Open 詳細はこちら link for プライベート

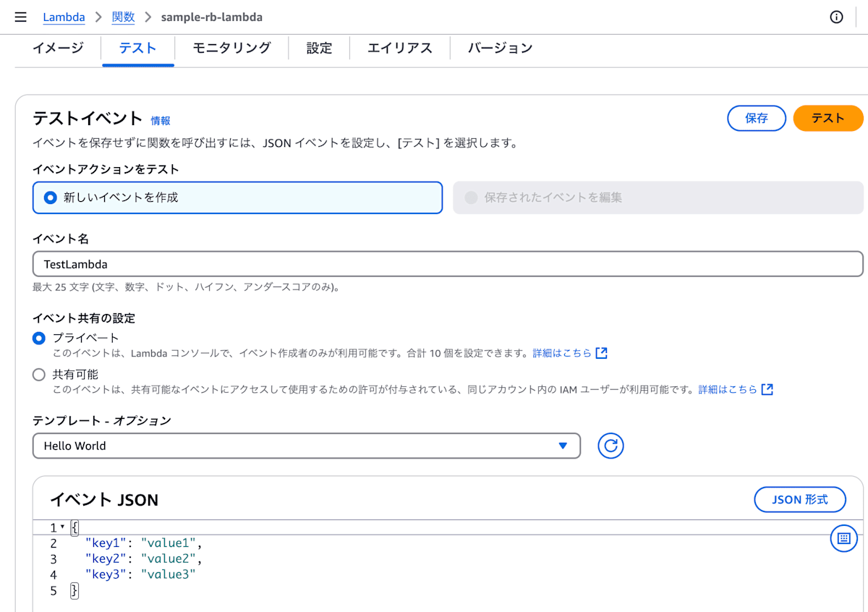click(x=562, y=353)
